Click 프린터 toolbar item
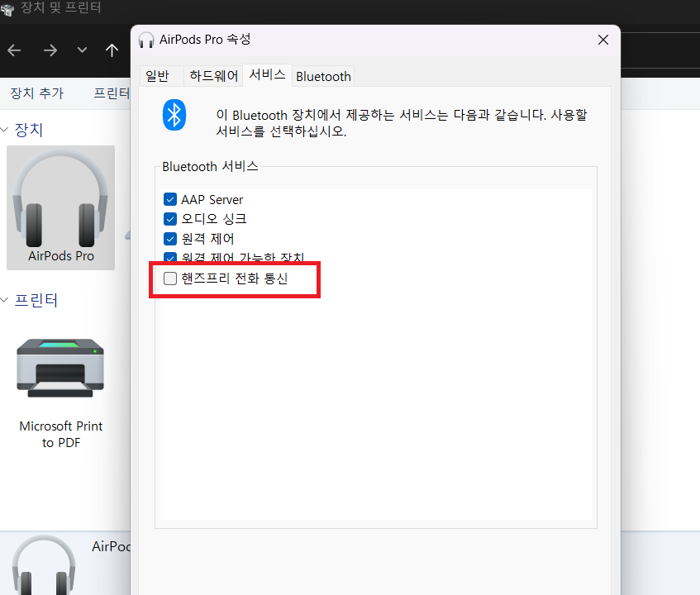 tap(112, 93)
